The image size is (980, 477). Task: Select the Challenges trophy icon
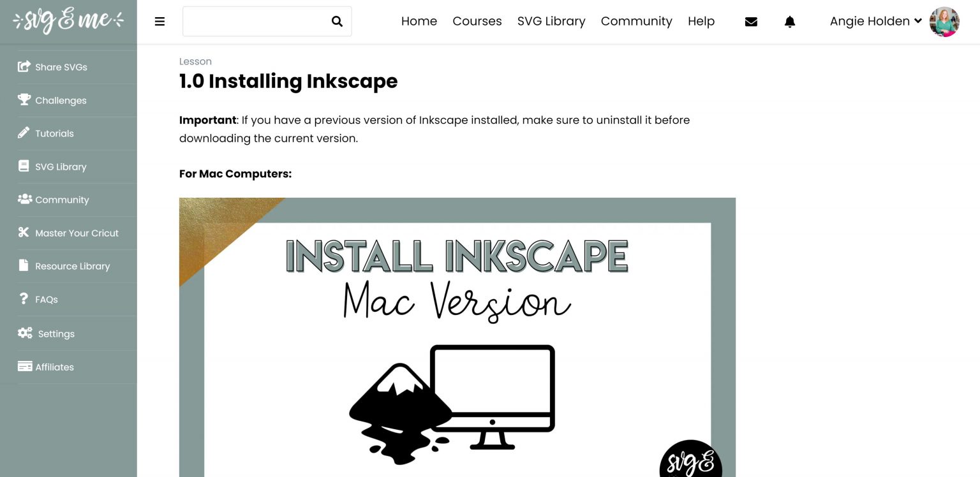[x=24, y=99]
